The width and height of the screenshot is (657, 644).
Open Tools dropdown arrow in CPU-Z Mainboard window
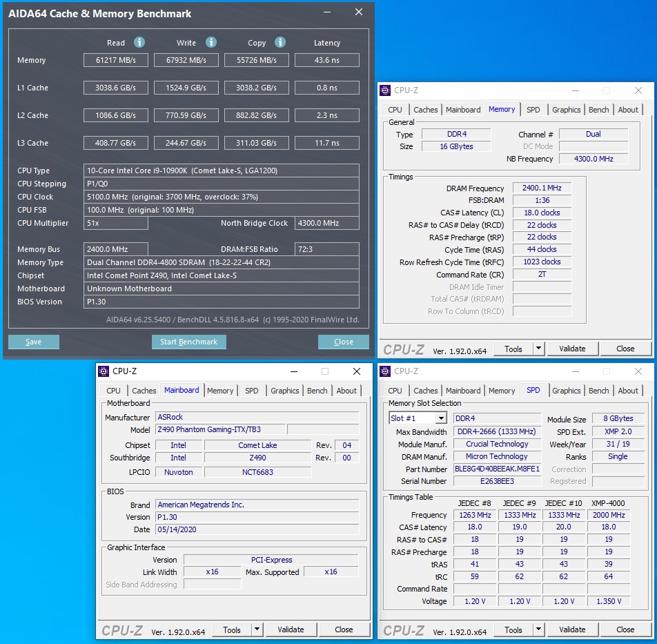click(257, 630)
